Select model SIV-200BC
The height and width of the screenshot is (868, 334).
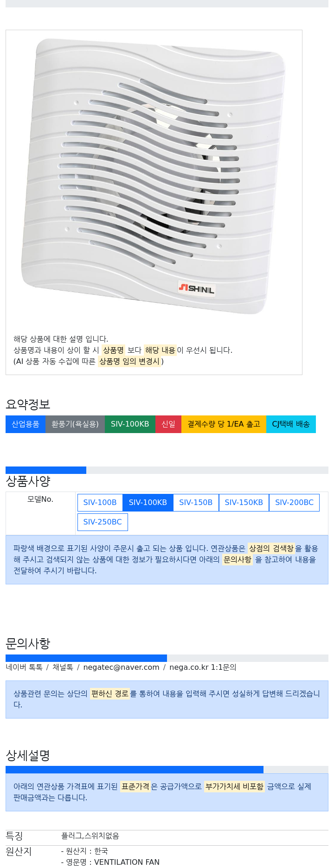point(294,503)
